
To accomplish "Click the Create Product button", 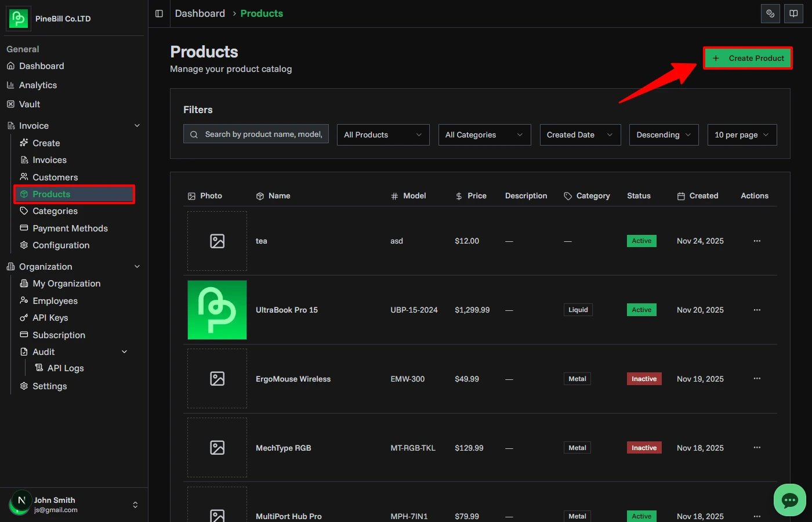I will (748, 58).
